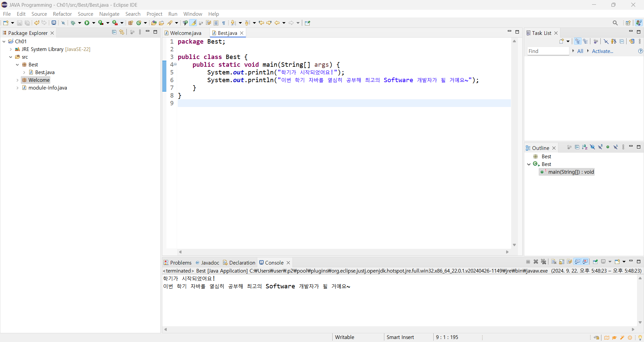Screen dimensions: 644x342
Task: Click the Activate... link in Task List
Action: click(602, 51)
